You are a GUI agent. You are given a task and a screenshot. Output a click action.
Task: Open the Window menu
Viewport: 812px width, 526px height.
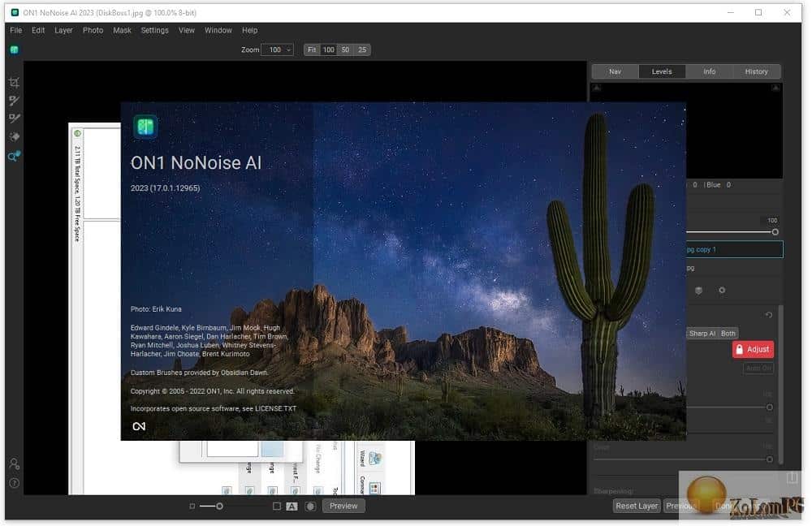(x=218, y=31)
